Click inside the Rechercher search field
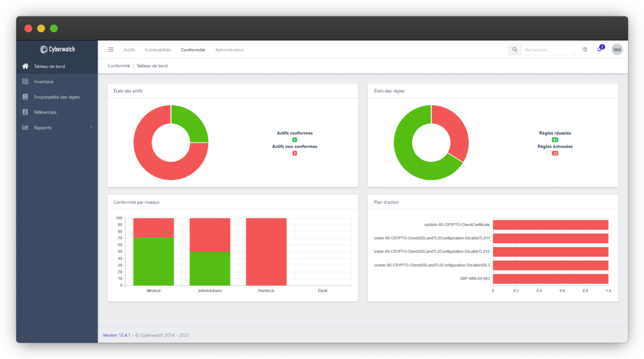 point(548,49)
